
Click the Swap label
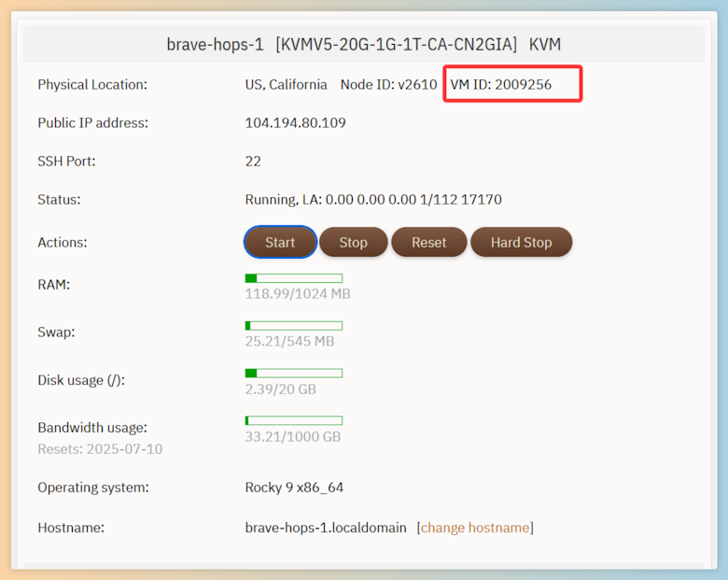point(56,332)
